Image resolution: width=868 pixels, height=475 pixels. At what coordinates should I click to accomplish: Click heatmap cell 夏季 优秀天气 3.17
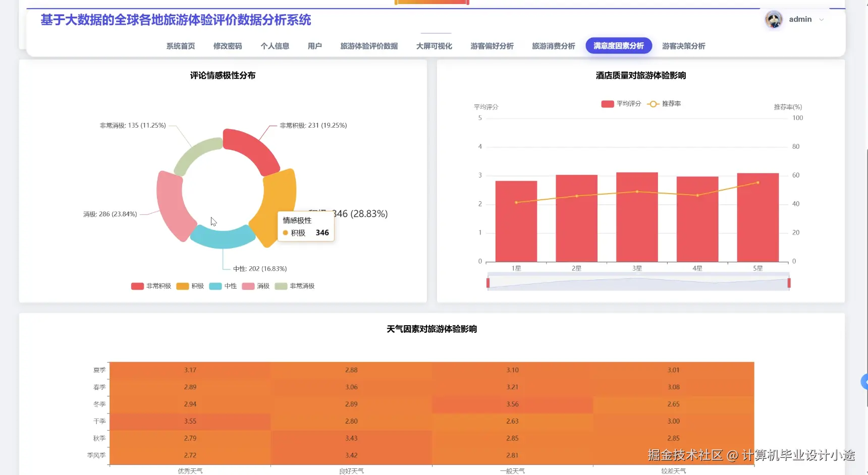click(190, 370)
